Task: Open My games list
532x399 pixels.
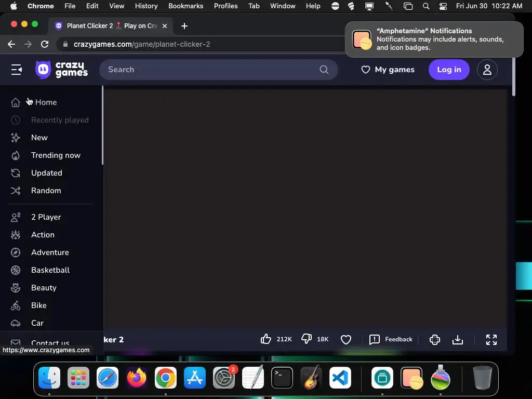Action: [x=388, y=70]
